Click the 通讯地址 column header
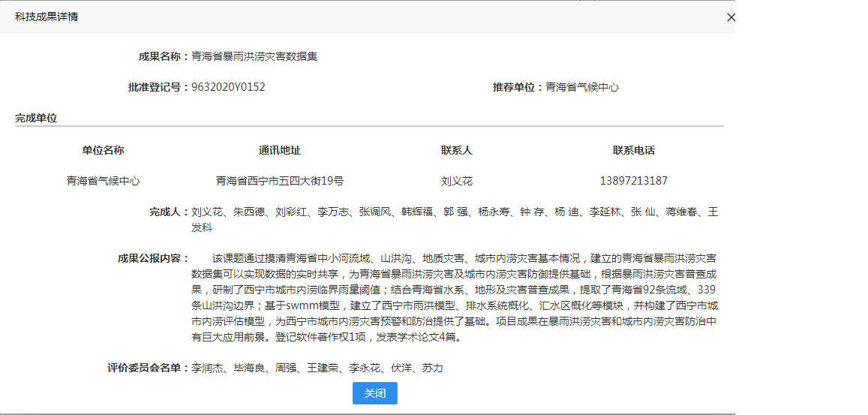This screenshot has height=415, width=868. click(280, 150)
